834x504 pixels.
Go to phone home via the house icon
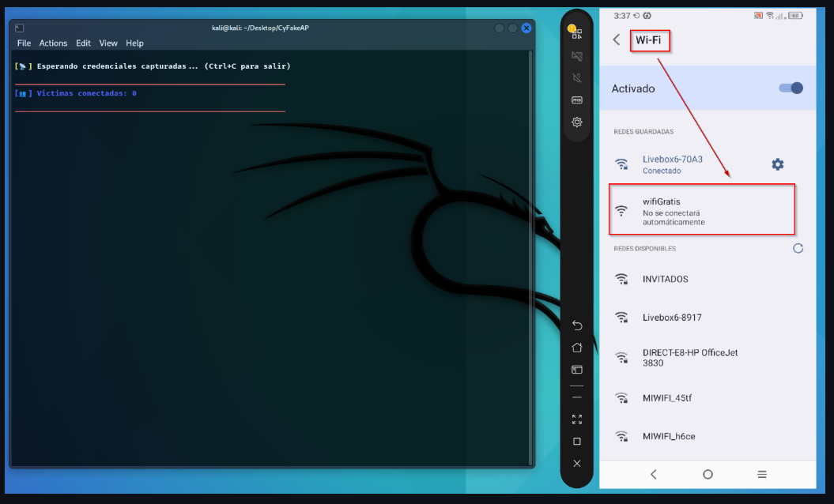pyautogui.click(x=577, y=347)
